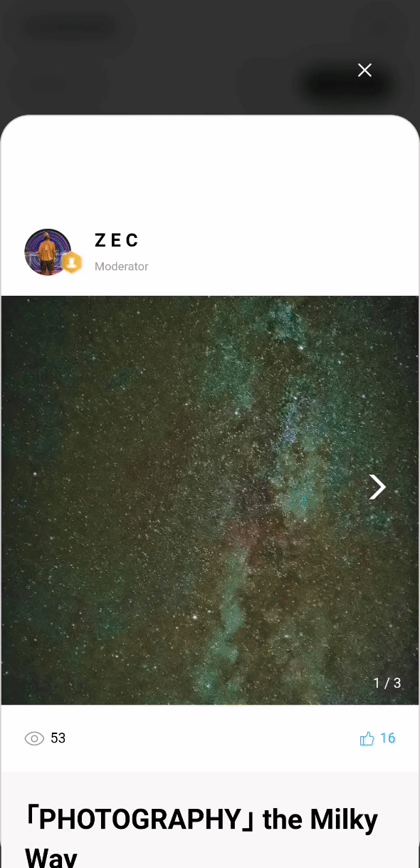Show next photo with right chevron
The width and height of the screenshot is (420, 868).
pyautogui.click(x=377, y=487)
